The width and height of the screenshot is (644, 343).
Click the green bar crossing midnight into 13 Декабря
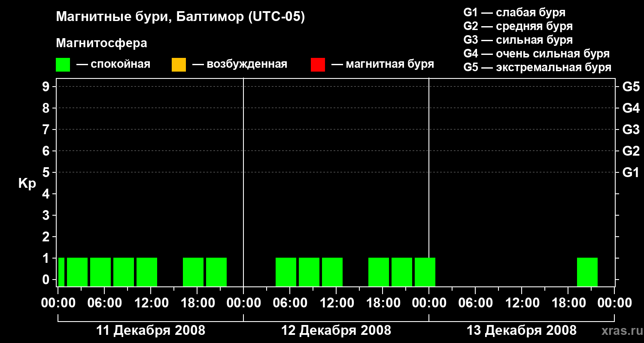(425, 272)
